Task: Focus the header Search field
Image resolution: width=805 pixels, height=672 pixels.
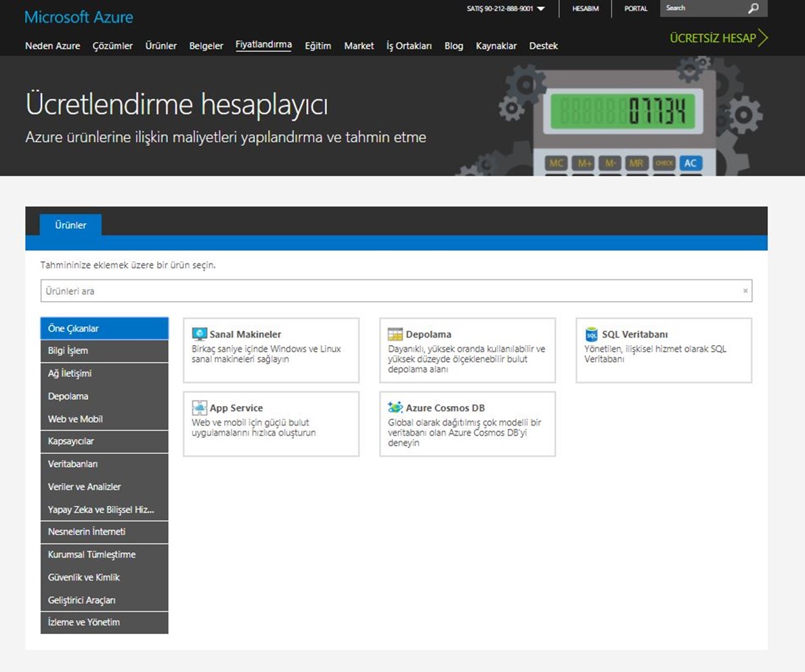Action: click(703, 8)
